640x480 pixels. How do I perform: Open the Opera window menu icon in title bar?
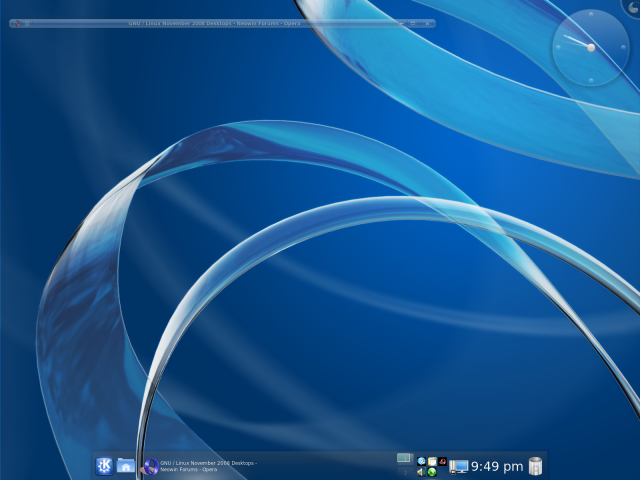pyautogui.click(x=17, y=23)
